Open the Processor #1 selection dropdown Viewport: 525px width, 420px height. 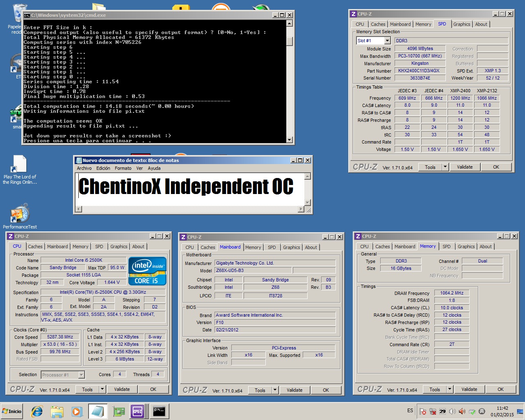82,374
